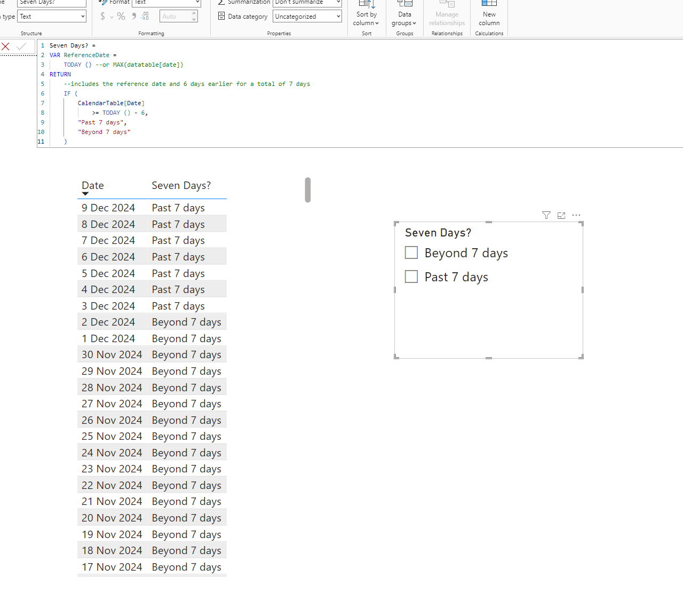Click CalendarTable[Date] in the formula
683x616 pixels.
tap(111, 103)
